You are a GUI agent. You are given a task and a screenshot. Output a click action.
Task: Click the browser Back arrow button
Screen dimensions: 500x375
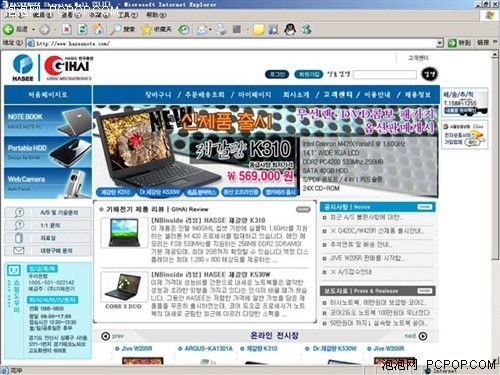8,30
